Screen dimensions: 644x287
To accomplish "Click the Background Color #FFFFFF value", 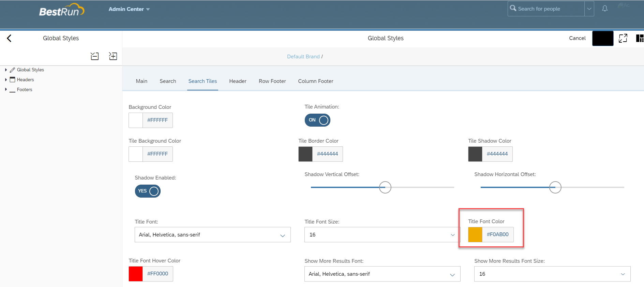I will pos(158,120).
